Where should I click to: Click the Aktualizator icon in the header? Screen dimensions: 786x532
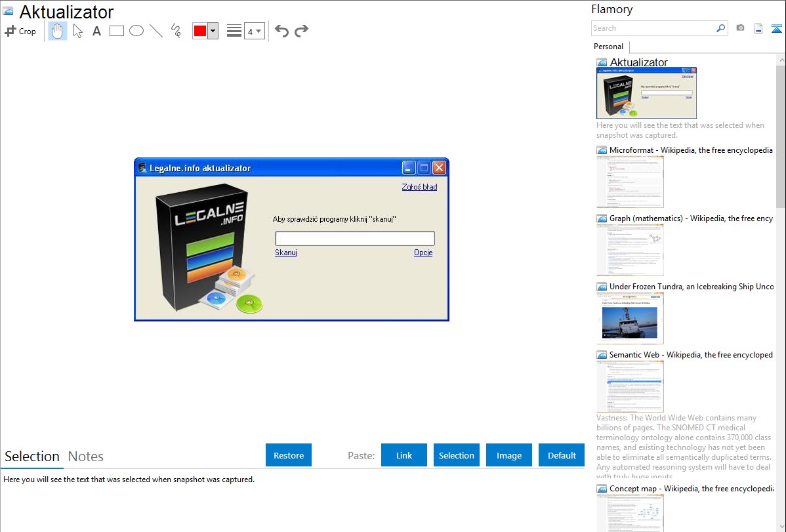(x=8, y=11)
